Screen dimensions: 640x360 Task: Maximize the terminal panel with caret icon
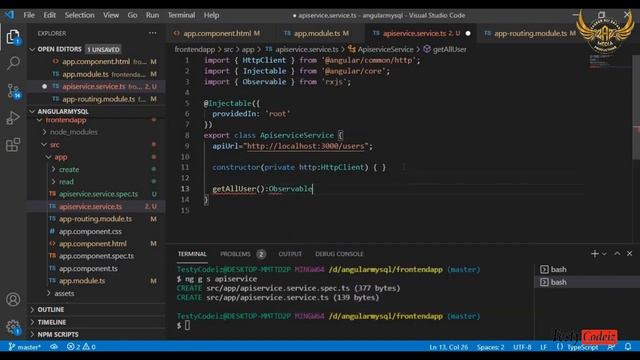pos(617,253)
